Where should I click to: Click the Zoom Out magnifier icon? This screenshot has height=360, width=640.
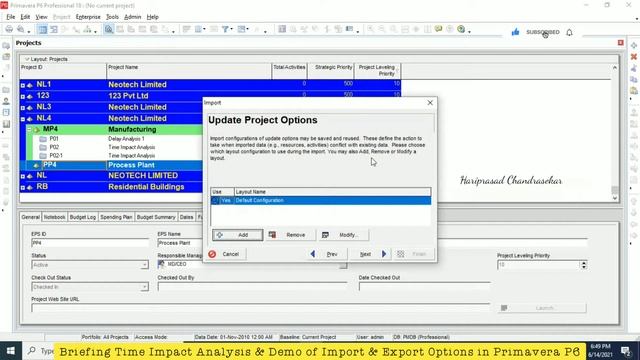382,29
